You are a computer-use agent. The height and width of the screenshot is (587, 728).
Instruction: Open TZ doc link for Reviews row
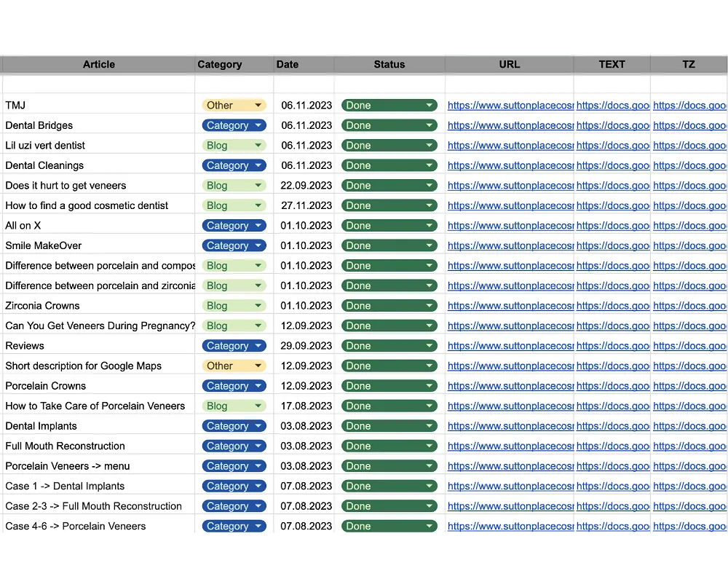click(689, 346)
